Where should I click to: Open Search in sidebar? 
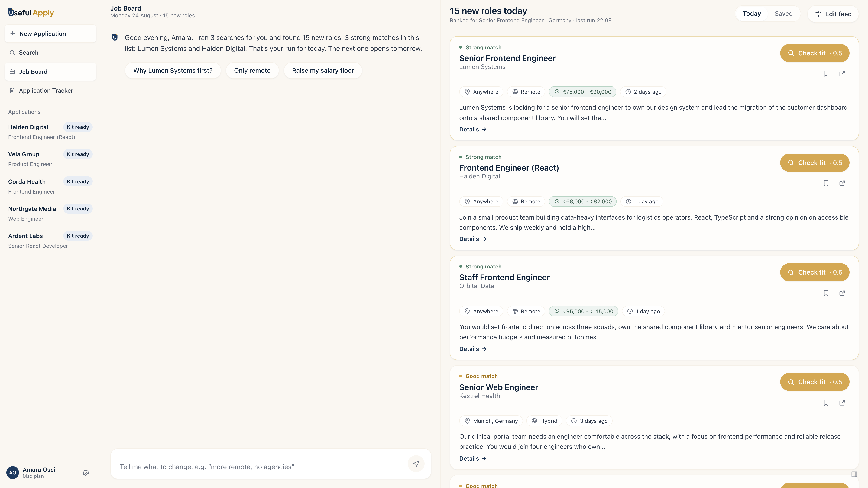50,53
